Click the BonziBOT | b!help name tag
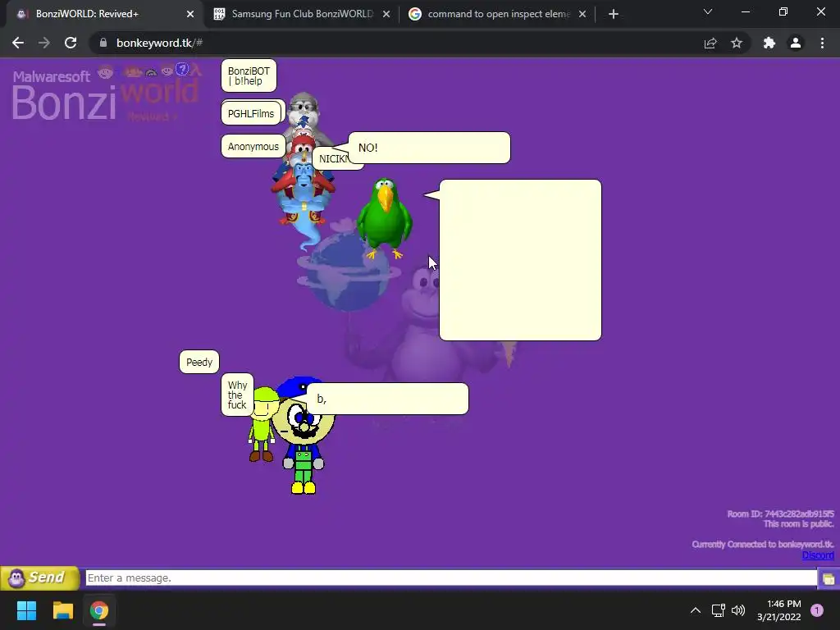840x630 pixels. [249, 76]
